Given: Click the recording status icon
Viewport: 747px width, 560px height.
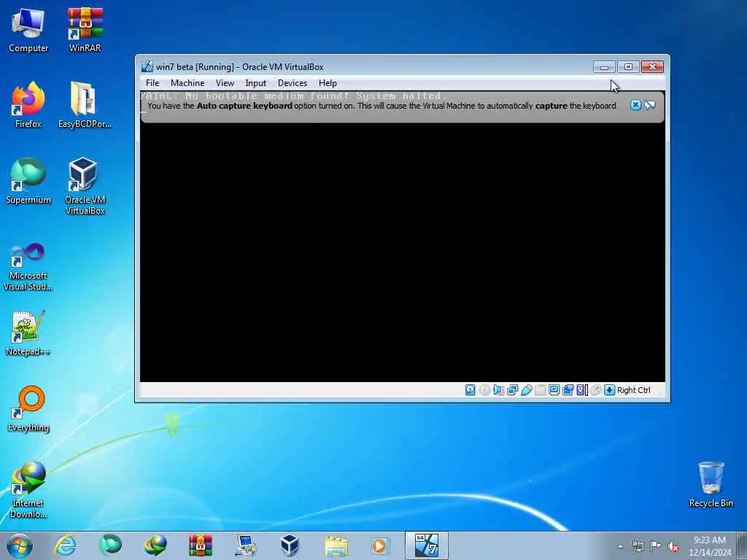Looking at the screenshot, I should tap(568, 390).
